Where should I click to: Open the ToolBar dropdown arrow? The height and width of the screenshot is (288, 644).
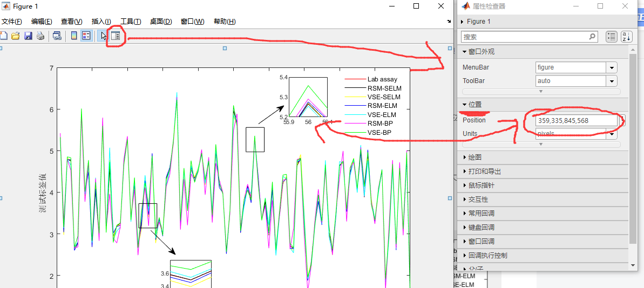(x=612, y=81)
